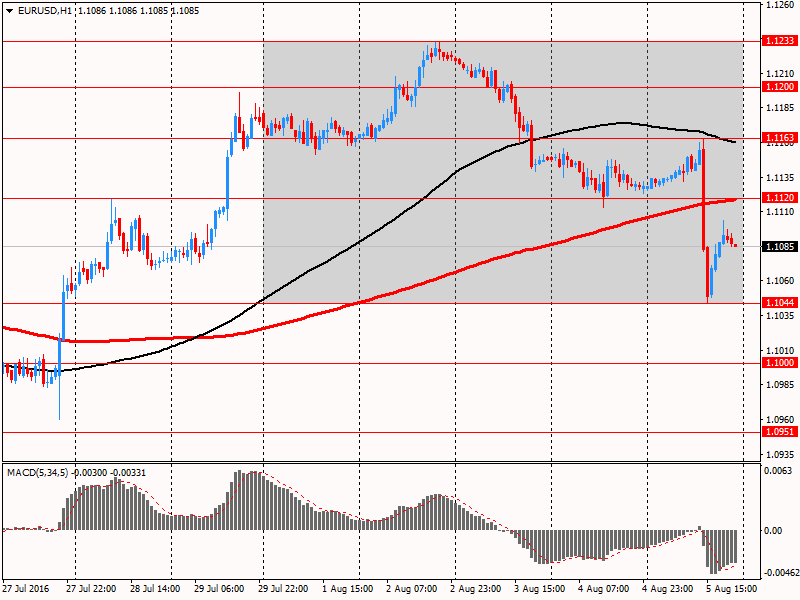Click the MACD zero level 0.00 label
Viewport: 800px width, 600px height.
coord(773,531)
